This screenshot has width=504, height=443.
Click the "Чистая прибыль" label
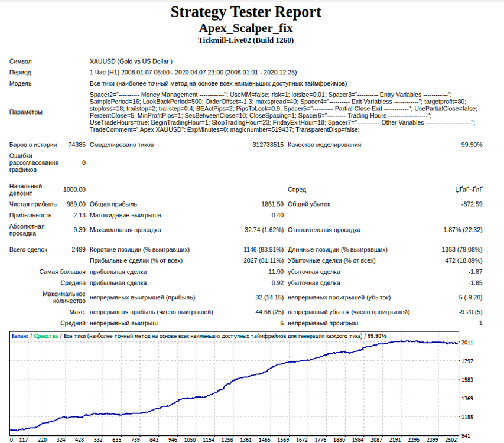[32, 204]
